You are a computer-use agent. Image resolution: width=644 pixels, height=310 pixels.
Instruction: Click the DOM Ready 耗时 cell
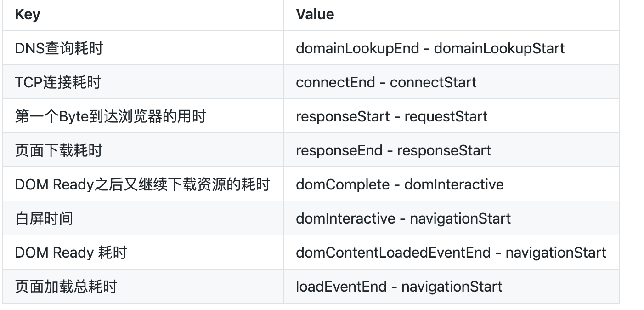click(143, 252)
